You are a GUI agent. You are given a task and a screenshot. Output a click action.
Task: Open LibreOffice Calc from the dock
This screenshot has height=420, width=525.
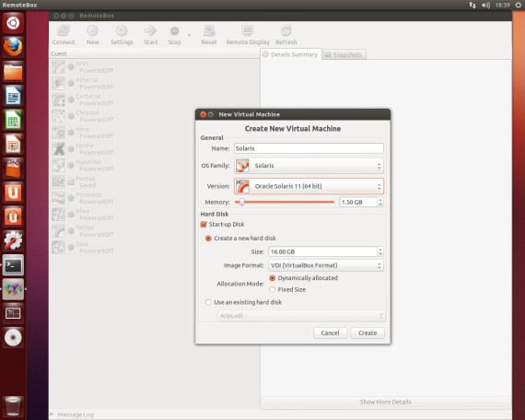click(13, 120)
